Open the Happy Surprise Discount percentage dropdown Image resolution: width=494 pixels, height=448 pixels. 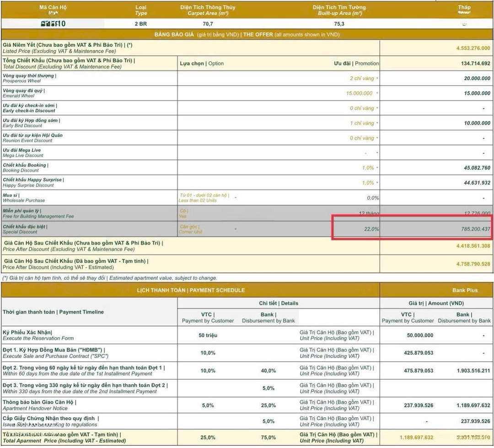tap(377, 183)
